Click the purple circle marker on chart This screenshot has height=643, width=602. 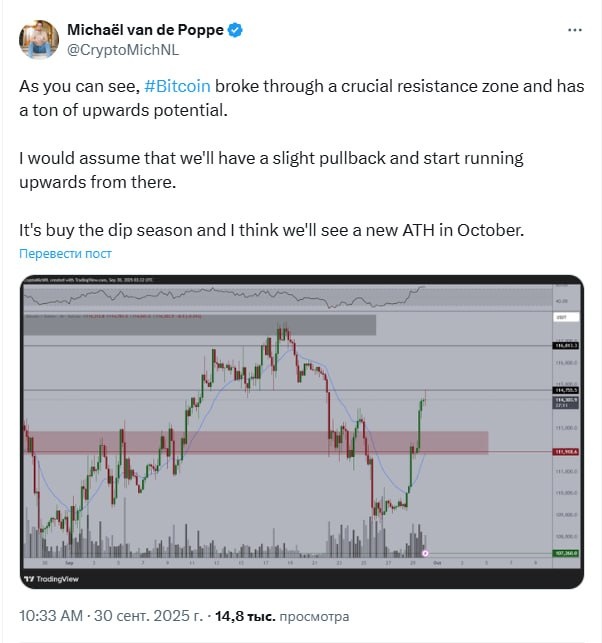(425, 554)
